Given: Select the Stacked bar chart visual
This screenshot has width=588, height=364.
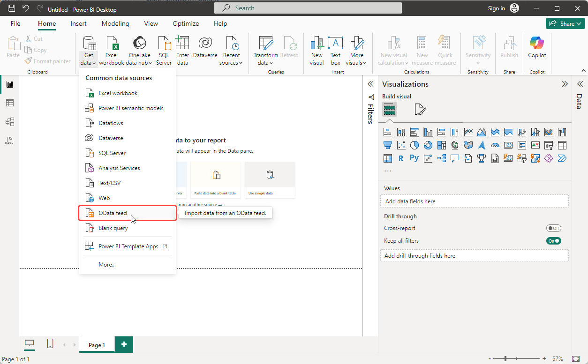Looking at the screenshot, I should click(x=388, y=132).
